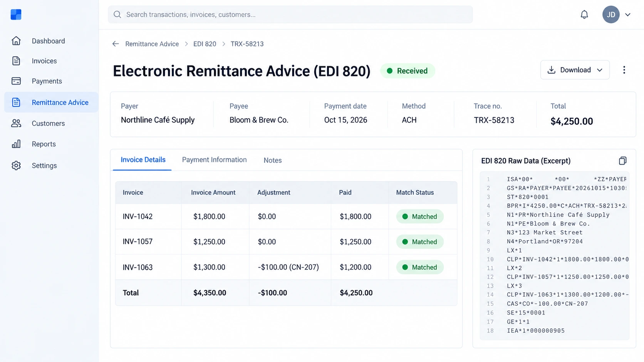Click the search magnifier icon
The width and height of the screenshot is (644, 362).
point(117,15)
